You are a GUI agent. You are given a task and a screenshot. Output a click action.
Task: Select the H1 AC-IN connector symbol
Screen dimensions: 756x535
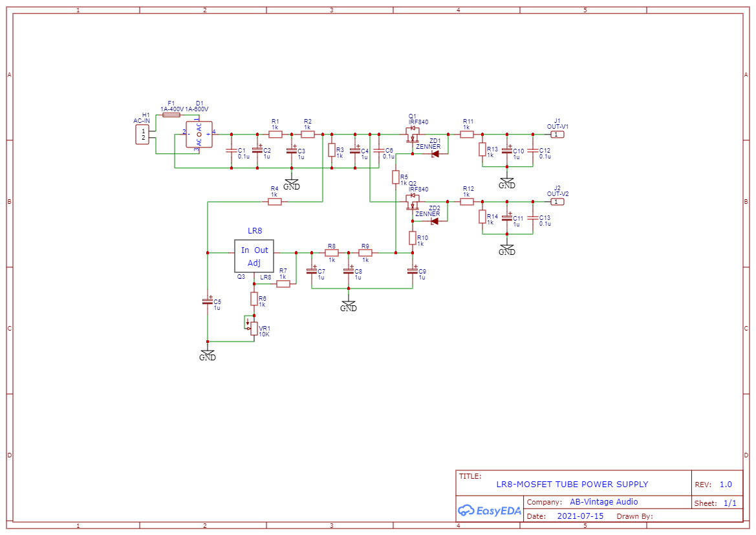click(x=143, y=135)
